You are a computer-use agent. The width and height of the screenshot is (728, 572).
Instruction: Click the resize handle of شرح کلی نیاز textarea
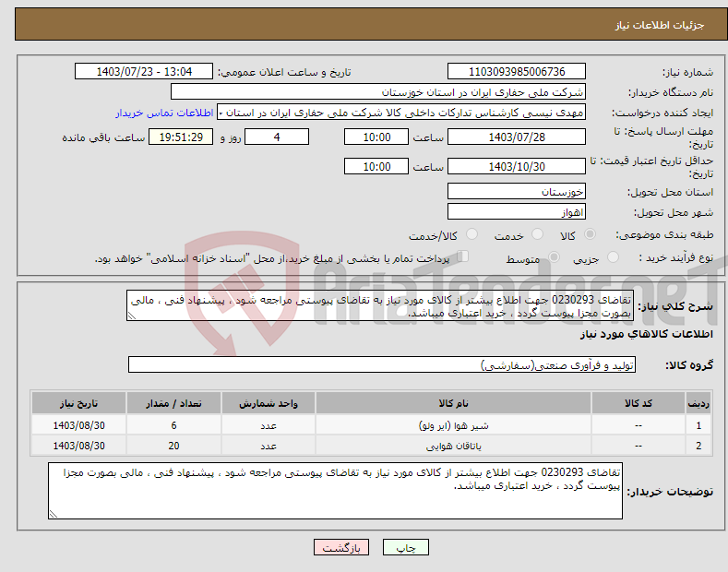[x=131, y=316]
